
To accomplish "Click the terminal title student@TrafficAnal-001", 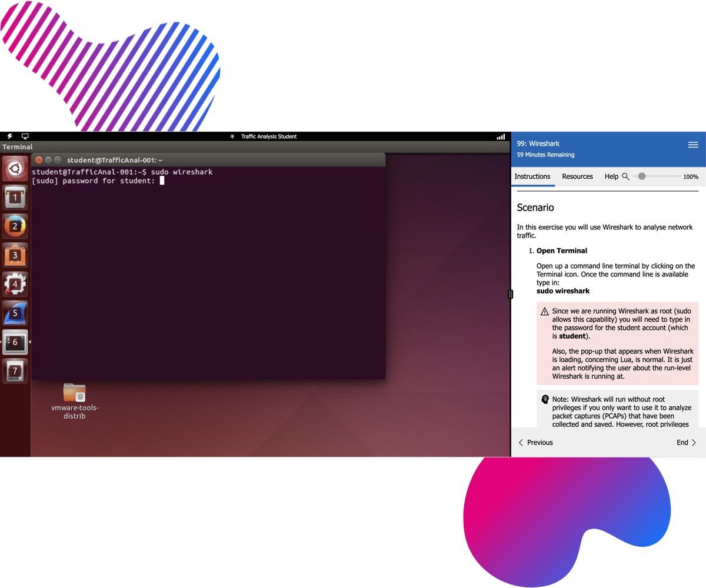I will click(115, 160).
